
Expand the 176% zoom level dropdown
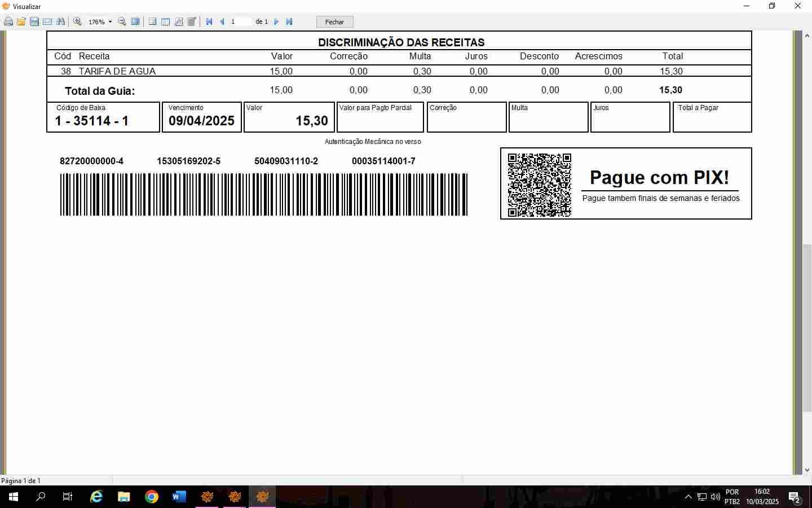pos(110,22)
